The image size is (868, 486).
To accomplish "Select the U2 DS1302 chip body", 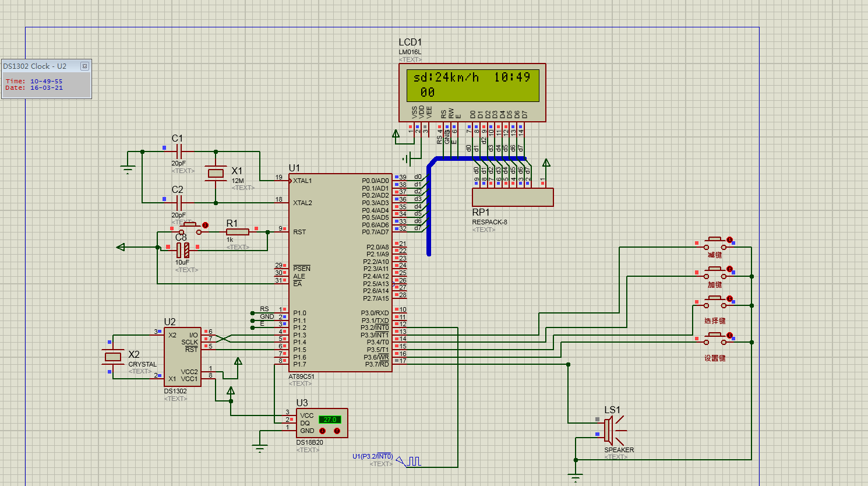I will [182, 357].
